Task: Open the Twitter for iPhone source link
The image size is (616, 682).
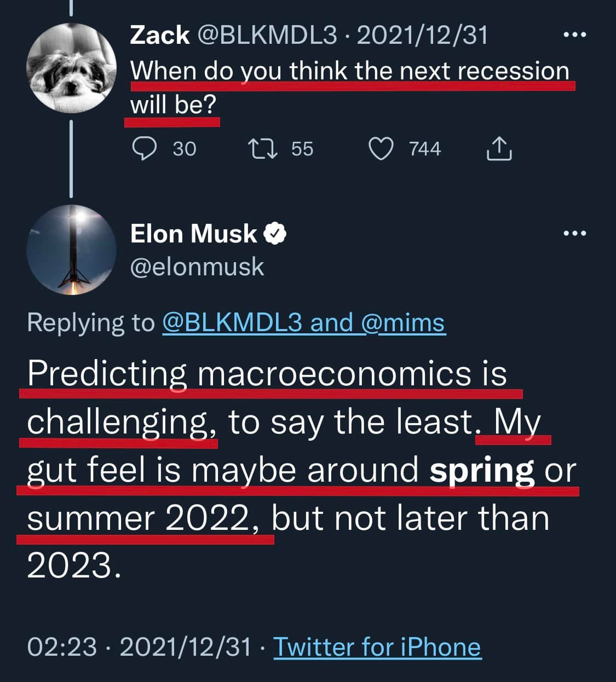Action: point(377,647)
